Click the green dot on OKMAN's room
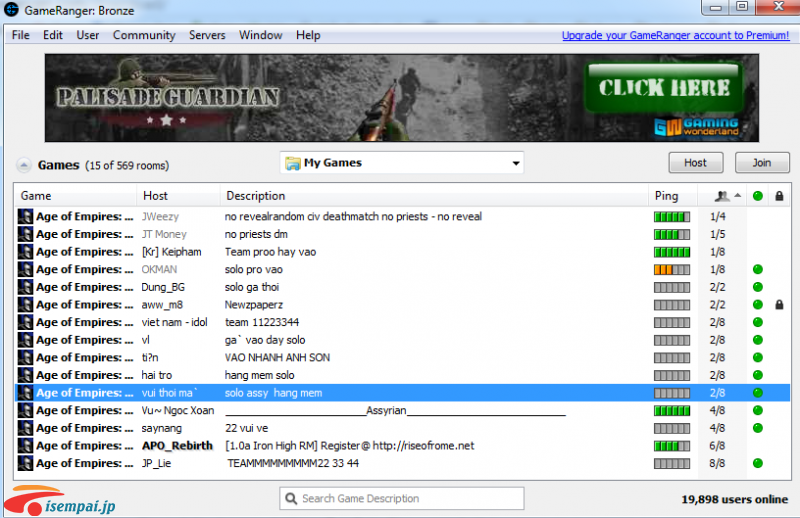This screenshot has height=518, width=800. click(x=758, y=269)
